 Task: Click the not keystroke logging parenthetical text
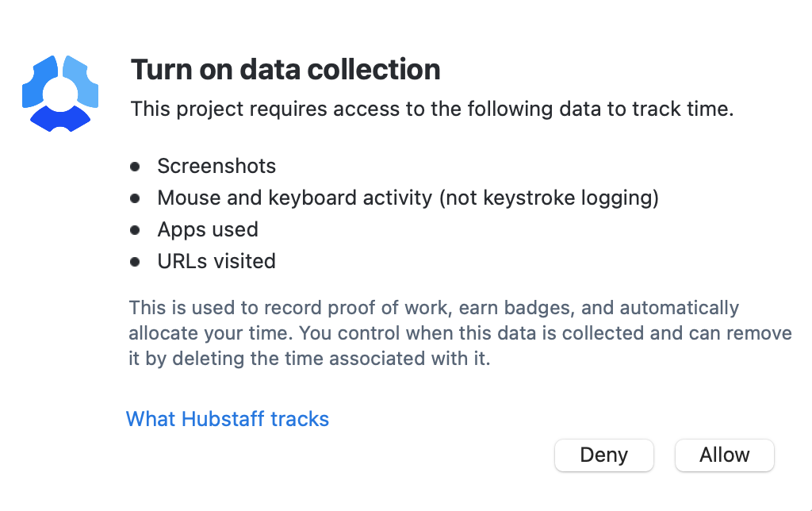[x=549, y=198]
